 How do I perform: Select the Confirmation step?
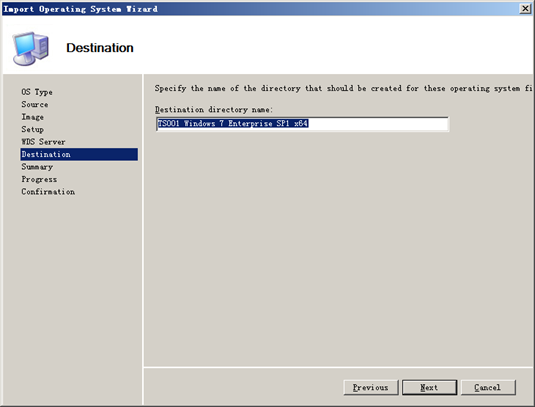[x=48, y=192]
